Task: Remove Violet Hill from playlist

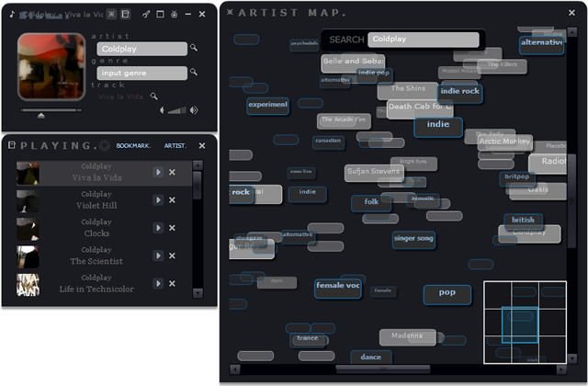Action: (x=172, y=200)
